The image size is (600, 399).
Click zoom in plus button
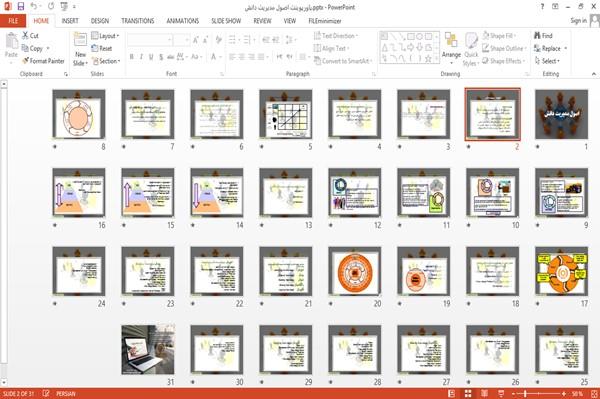coord(564,393)
